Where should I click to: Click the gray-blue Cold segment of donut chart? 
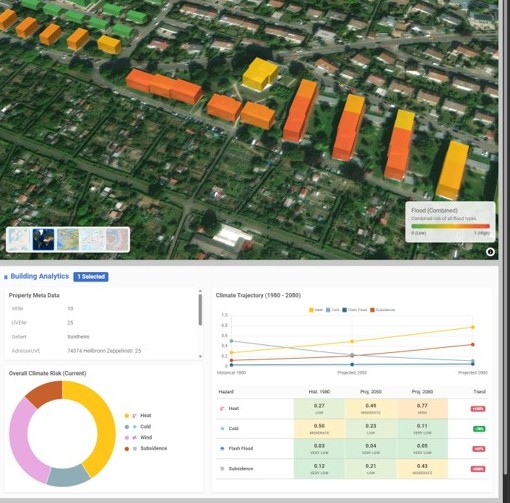click(68, 476)
